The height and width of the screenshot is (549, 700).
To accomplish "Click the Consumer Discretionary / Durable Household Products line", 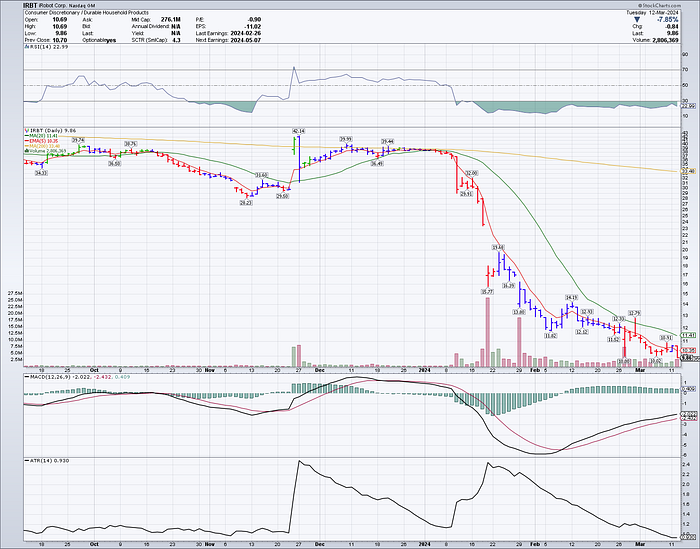I will click(87, 12).
